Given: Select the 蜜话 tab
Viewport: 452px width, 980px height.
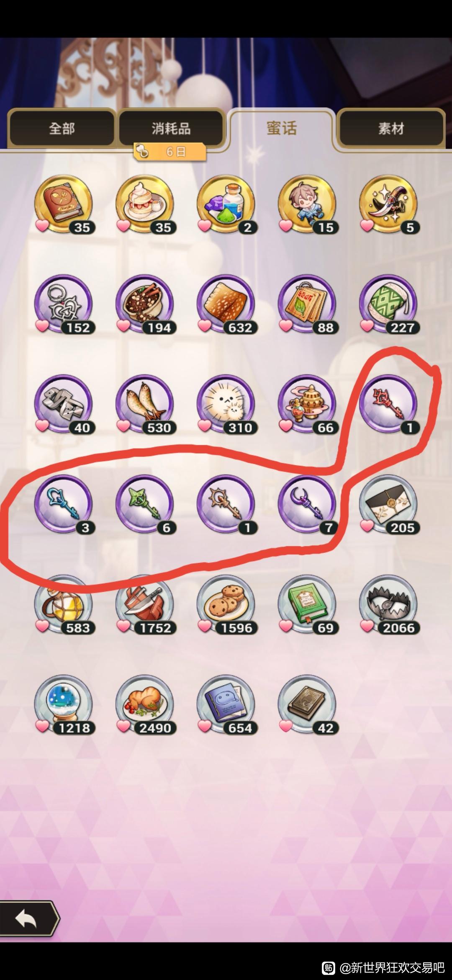Looking at the screenshot, I should click(282, 128).
